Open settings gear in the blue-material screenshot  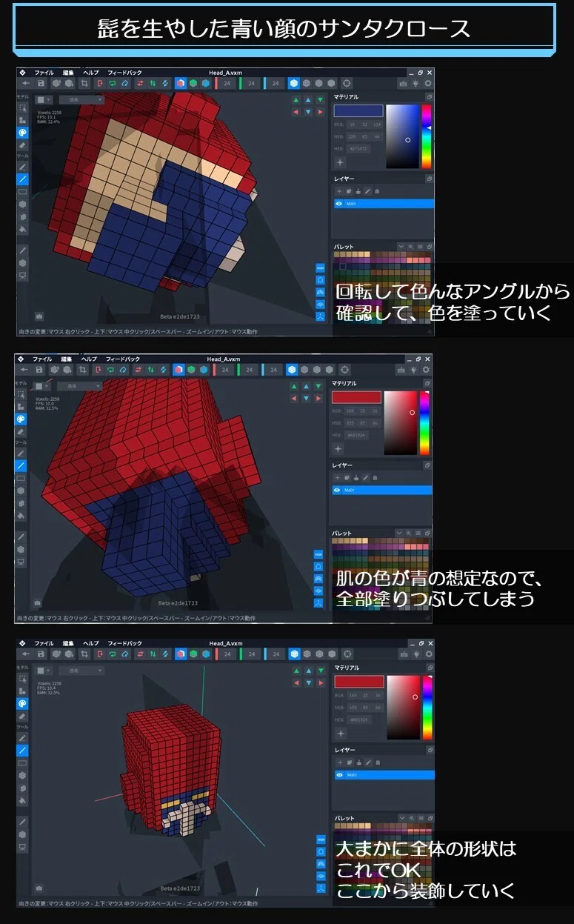[427, 84]
